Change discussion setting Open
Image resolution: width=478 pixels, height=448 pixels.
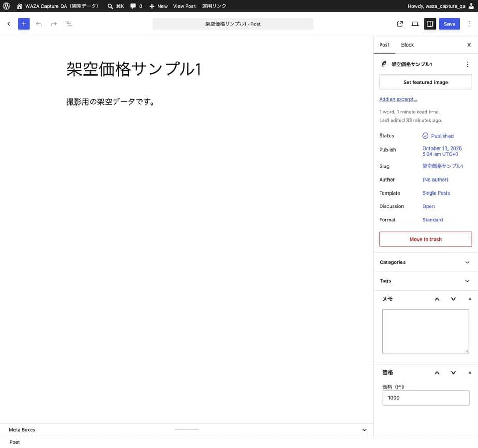point(428,206)
